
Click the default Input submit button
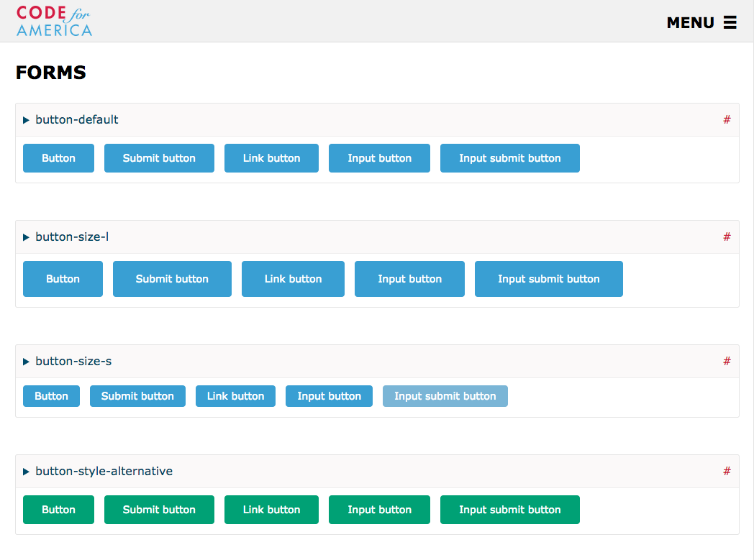pos(509,158)
